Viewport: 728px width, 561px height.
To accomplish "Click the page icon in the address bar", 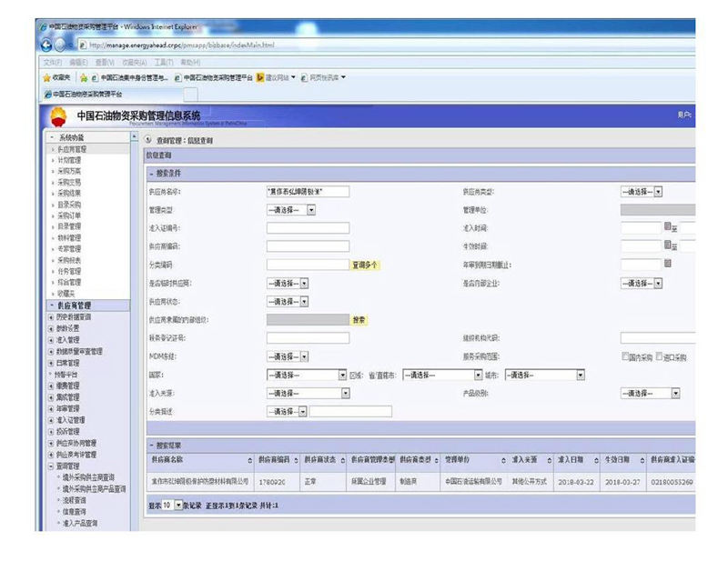I will coord(83,45).
